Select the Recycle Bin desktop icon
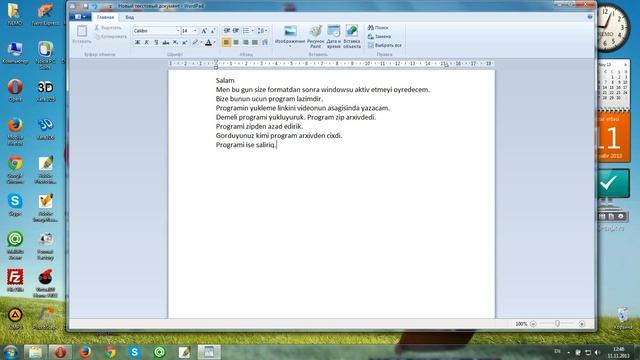The width and height of the screenshot is (640, 360). click(x=622, y=318)
